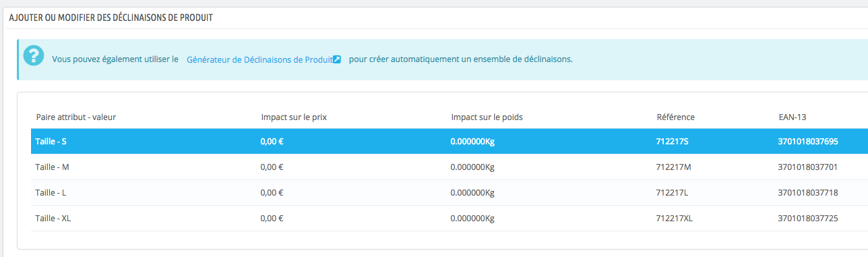Click the Référence column header
Screen dimensions: 868x257
pos(675,117)
